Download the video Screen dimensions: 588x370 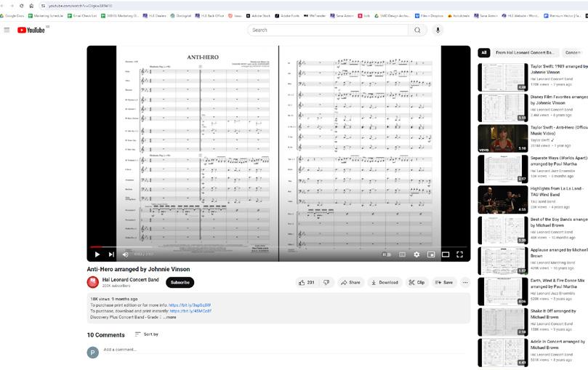(x=384, y=282)
